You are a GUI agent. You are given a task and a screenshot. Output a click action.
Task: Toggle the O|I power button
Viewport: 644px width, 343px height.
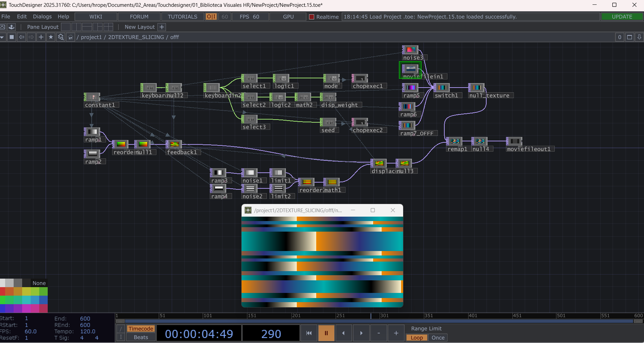(211, 17)
